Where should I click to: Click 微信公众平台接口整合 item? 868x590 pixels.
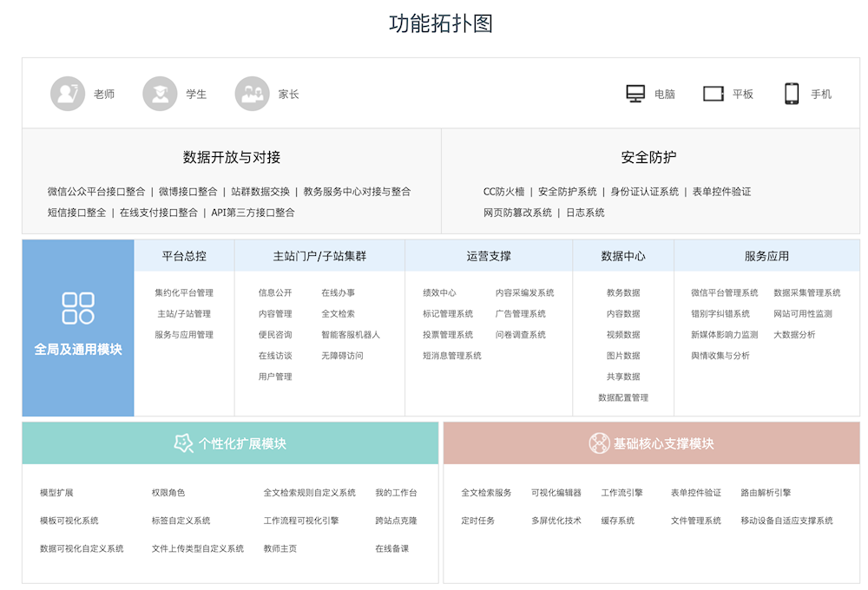click(96, 192)
